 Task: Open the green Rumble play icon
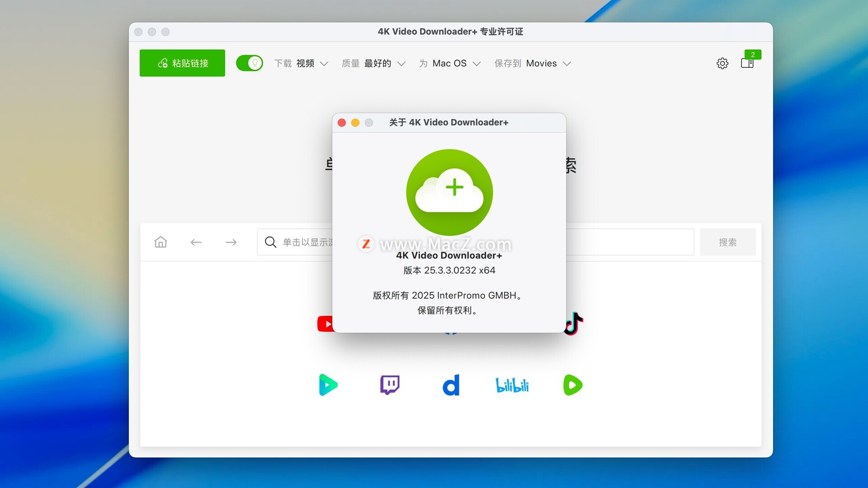click(573, 385)
